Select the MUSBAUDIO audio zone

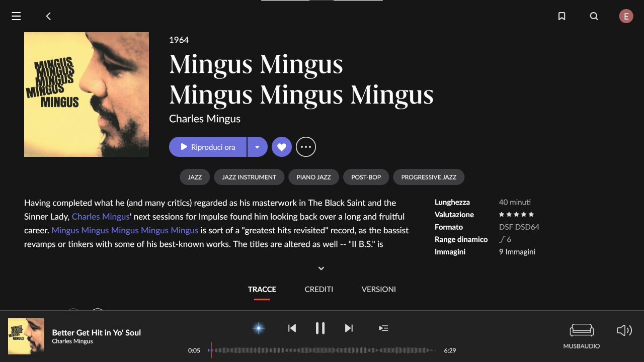click(582, 336)
